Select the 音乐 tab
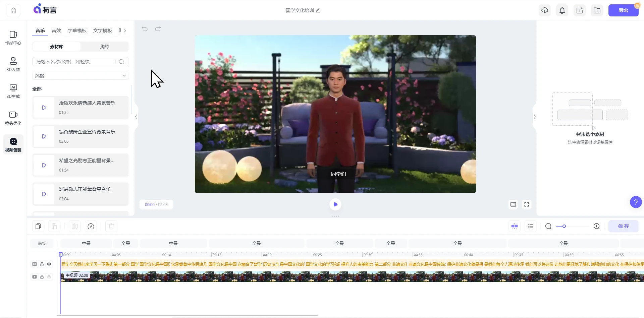This screenshot has height=318, width=644. 40,30
